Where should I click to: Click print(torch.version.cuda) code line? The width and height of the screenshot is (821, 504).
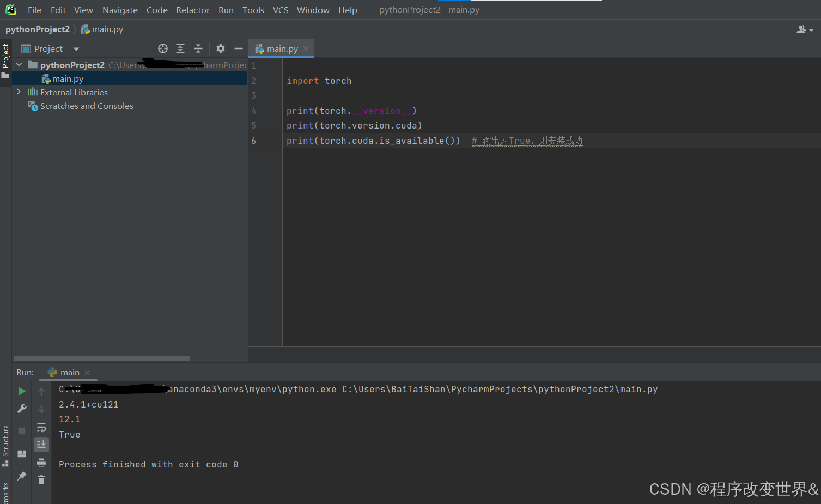pos(355,125)
